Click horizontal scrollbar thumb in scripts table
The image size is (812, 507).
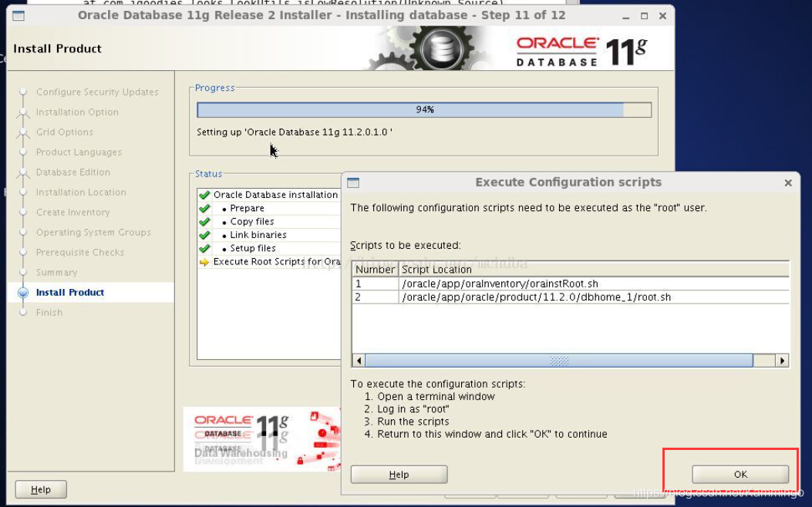coord(559,361)
